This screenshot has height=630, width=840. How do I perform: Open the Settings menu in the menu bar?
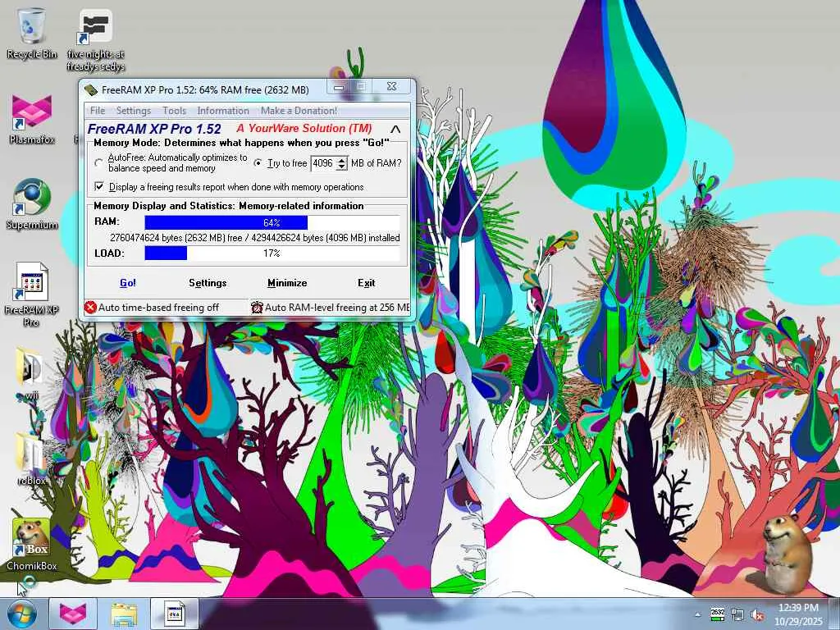point(134,111)
